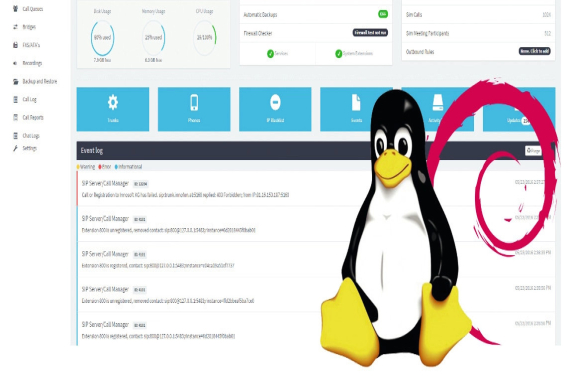Click the Settings wrench icon in sidebar
Screen dimensions: 572x378
15,148
